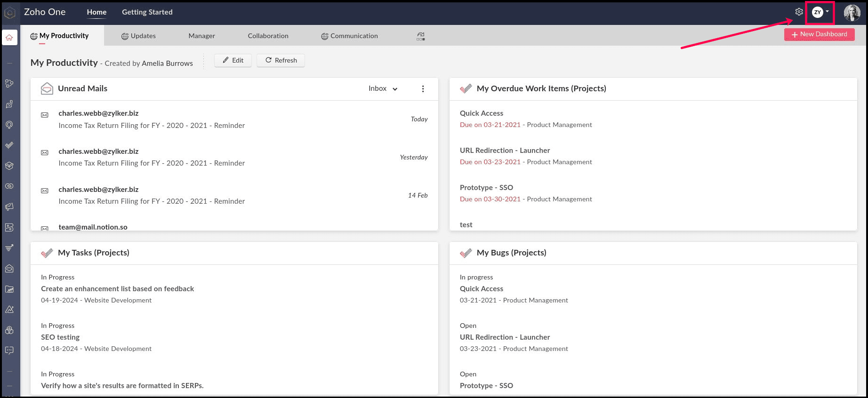Click the My Bugs (Projects) checkmark icon
The height and width of the screenshot is (398, 868).
point(466,253)
